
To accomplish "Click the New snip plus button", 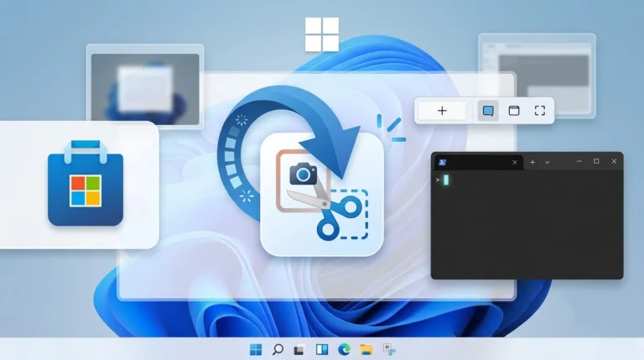I will 442,111.
